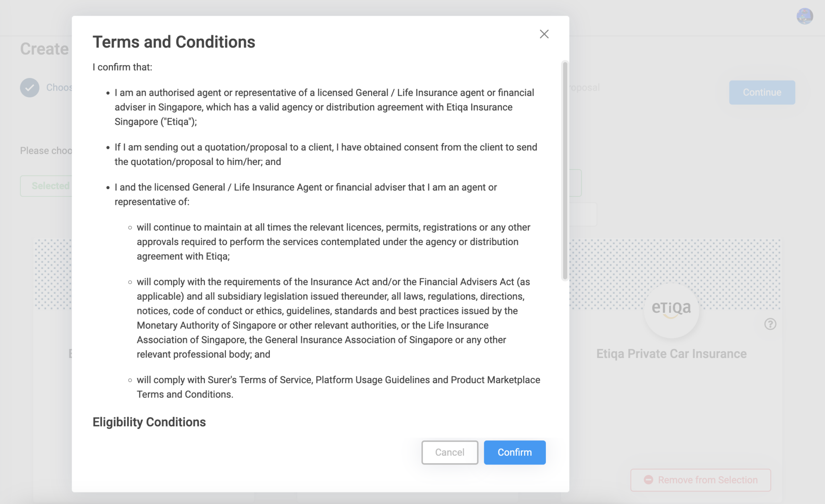Click the Eligibility Conditions heading
825x504 pixels.
pyautogui.click(x=149, y=422)
